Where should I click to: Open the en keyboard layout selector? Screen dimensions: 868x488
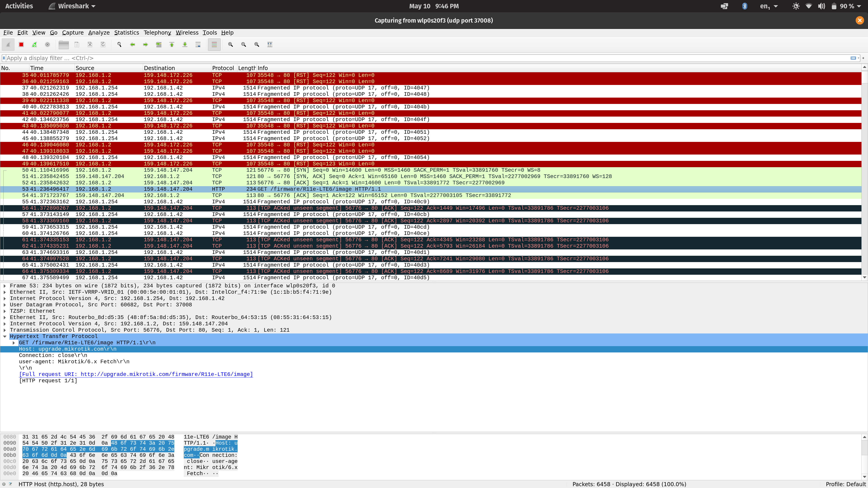pos(769,6)
